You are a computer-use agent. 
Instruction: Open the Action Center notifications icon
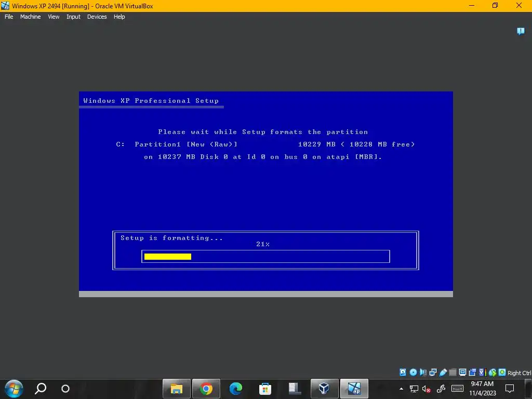pos(510,389)
